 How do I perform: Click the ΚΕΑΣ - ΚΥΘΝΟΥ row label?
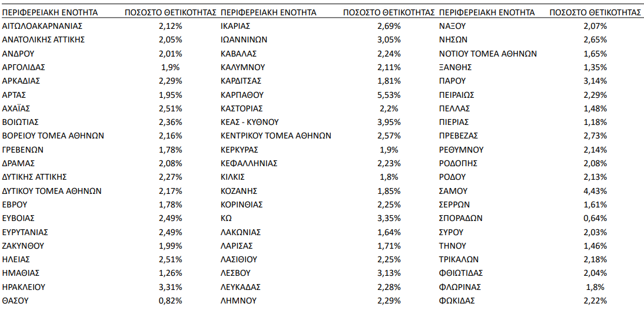tap(250, 122)
